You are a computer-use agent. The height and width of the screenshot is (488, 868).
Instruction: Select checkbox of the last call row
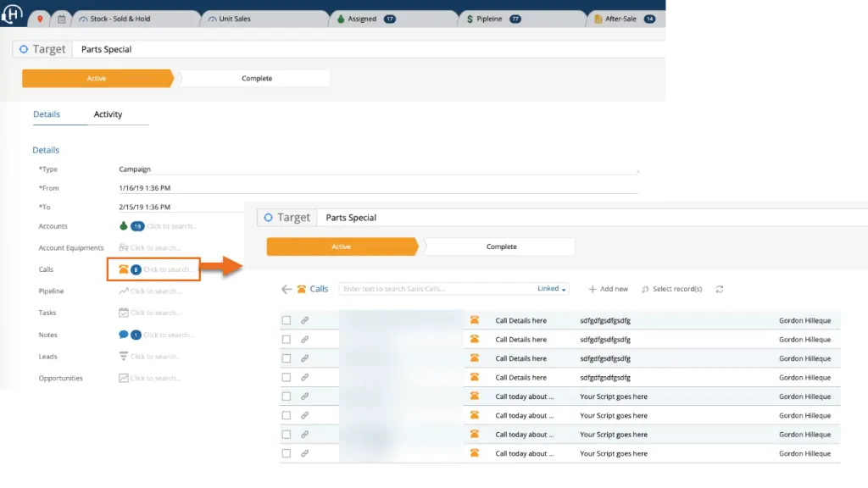[287, 453]
